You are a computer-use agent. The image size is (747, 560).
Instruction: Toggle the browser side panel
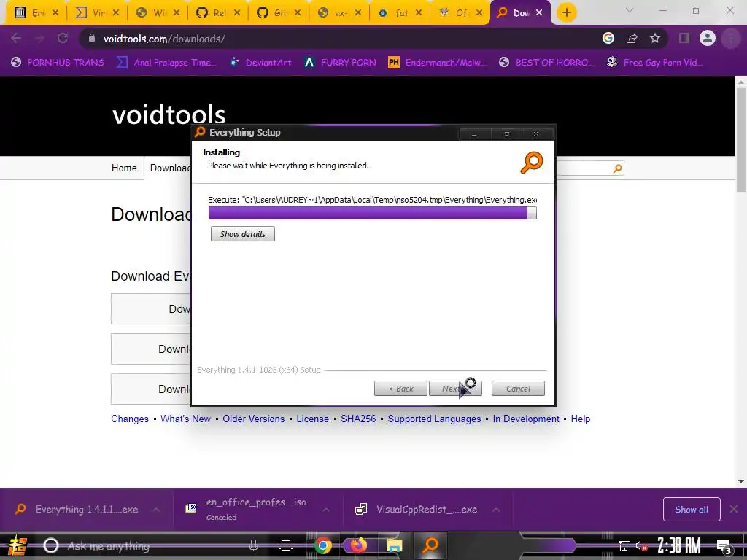tap(684, 38)
